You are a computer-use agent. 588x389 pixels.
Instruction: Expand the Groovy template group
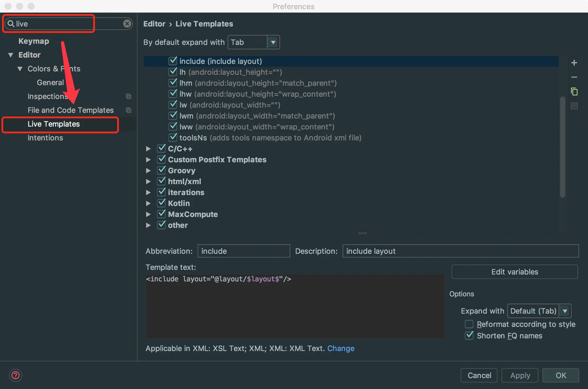click(148, 171)
